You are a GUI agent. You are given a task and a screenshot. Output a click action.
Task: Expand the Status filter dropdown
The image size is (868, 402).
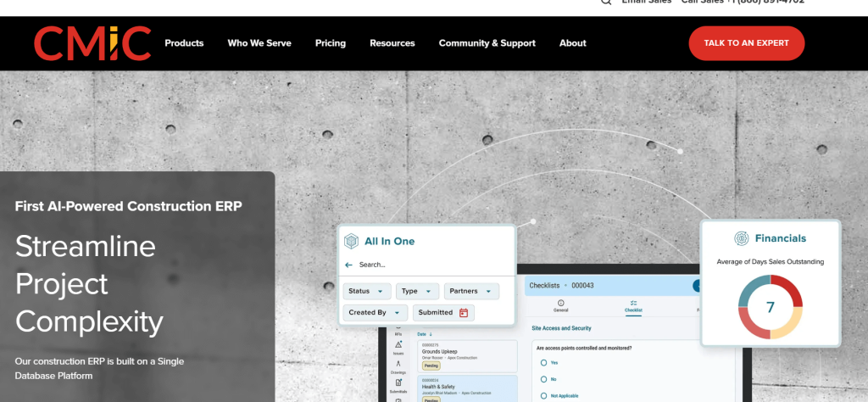pyautogui.click(x=367, y=291)
